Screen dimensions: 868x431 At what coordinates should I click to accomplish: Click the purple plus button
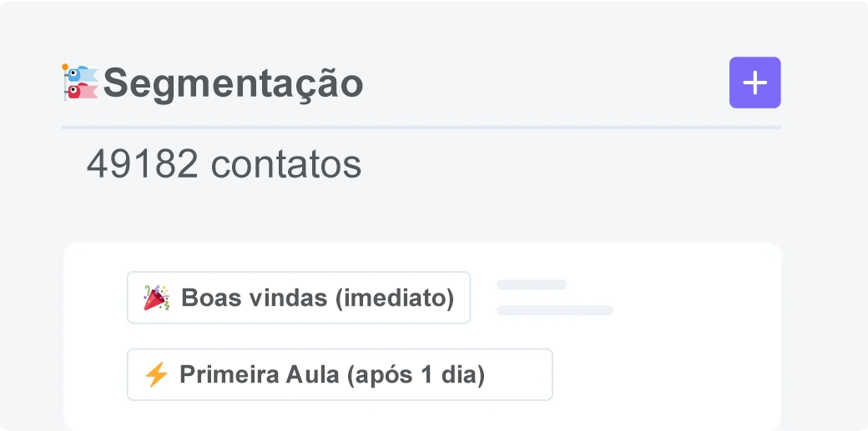pos(754,83)
